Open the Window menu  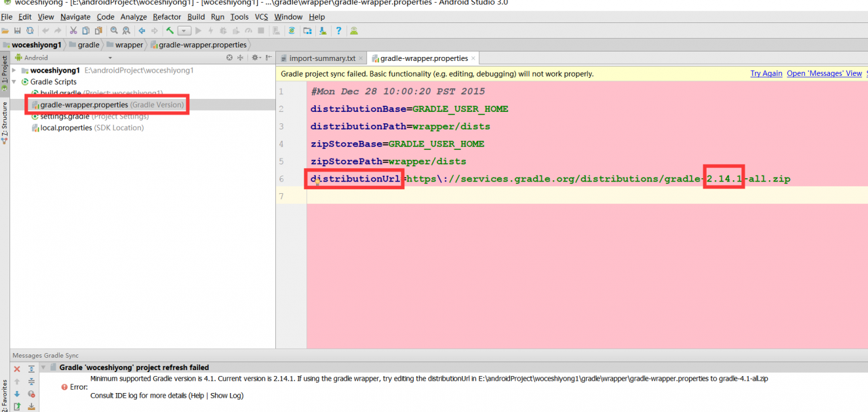click(289, 17)
